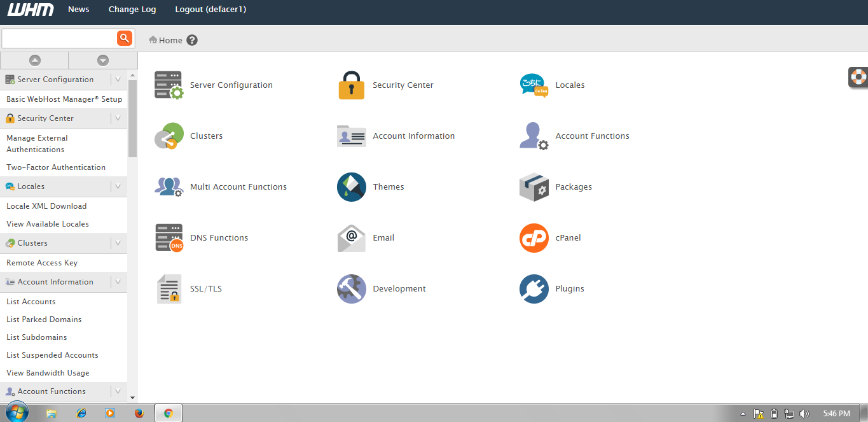Click the orange cPanel icon
The width and height of the screenshot is (868, 422).
[534, 238]
